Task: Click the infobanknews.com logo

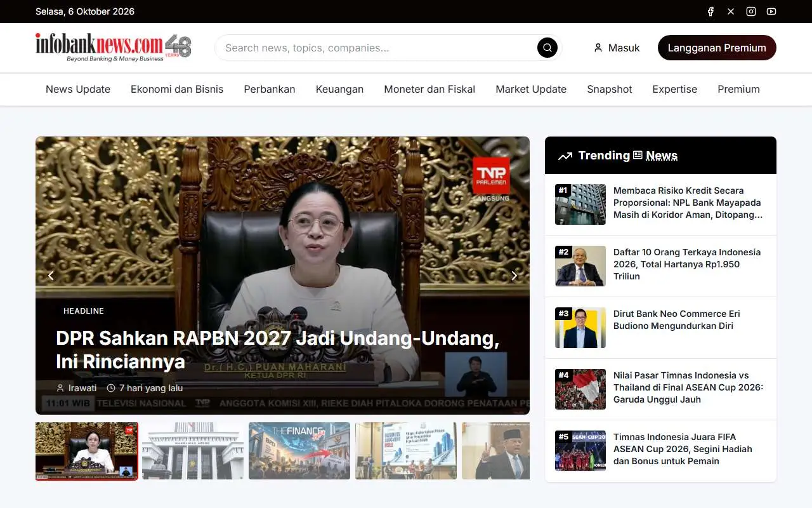Action: click(114, 48)
